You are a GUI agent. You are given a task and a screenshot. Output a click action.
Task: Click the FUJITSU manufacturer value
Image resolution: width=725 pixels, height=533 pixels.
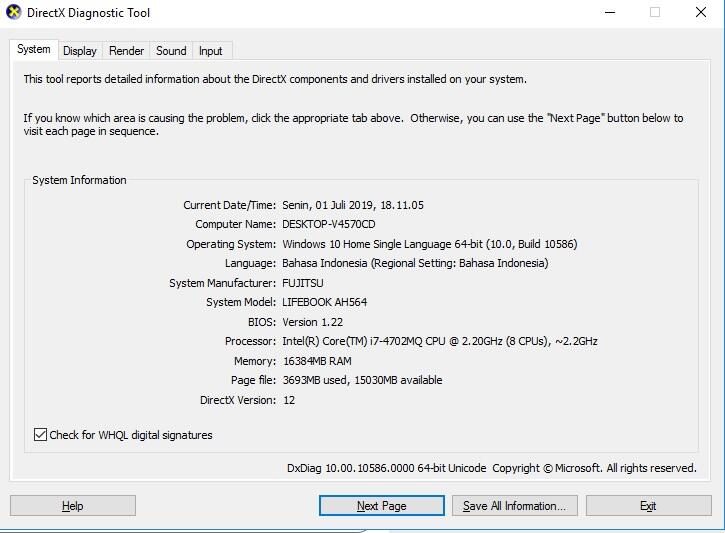pos(303,283)
